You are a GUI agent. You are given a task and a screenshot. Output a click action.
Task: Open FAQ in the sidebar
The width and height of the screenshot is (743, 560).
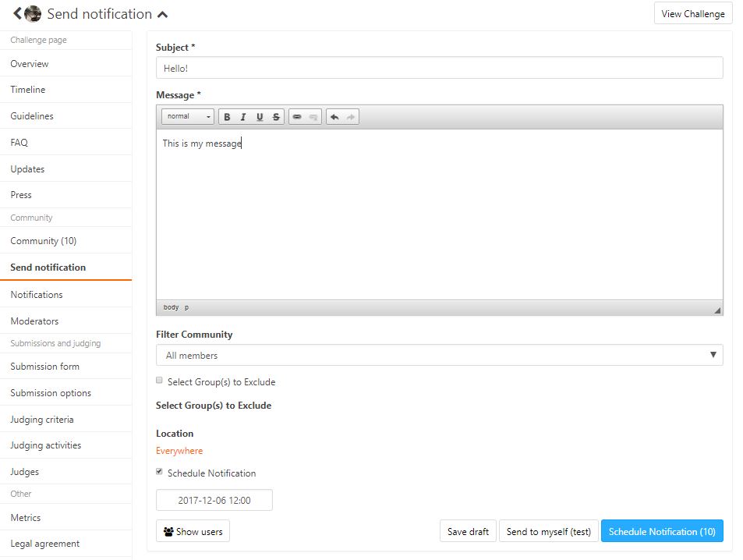point(65,142)
